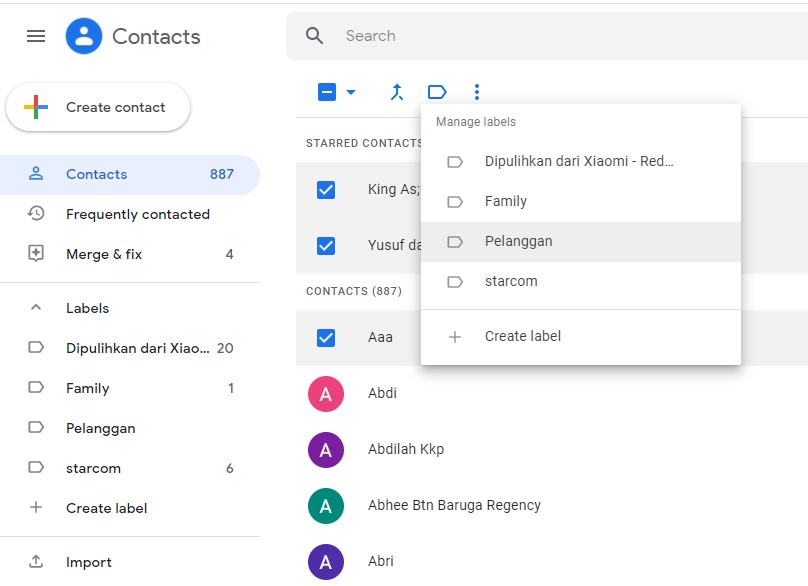Viewport: 808px width, 586px height.
Task: Uncheck the King As contact checkbox
Action: coord(326,189)
